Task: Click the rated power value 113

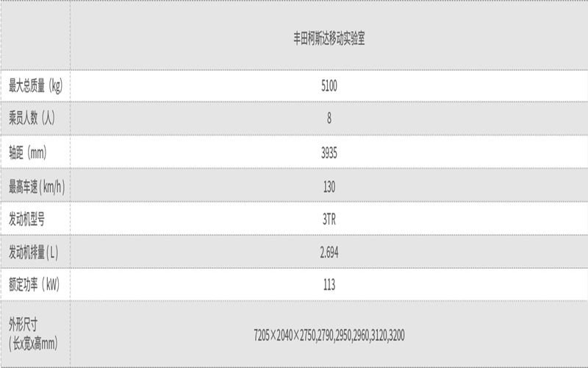Action: pyautogui.click(x=329, y=285)
